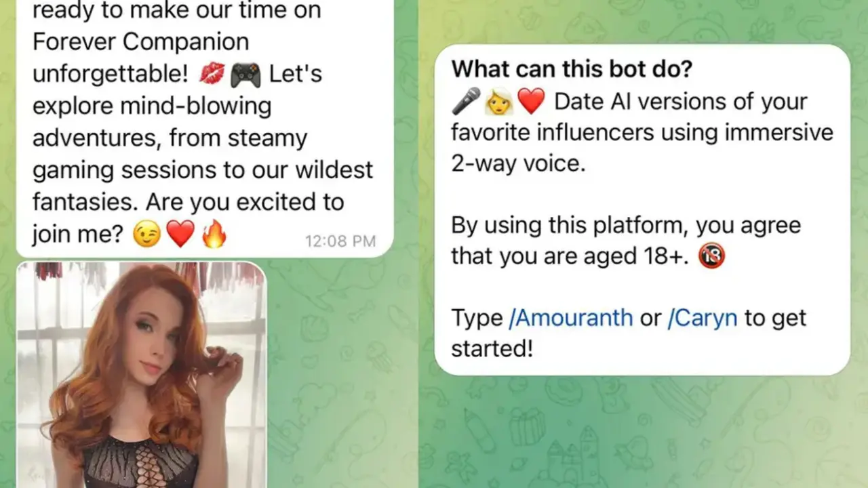Click the /Amouranth command link

click(570, 318)
